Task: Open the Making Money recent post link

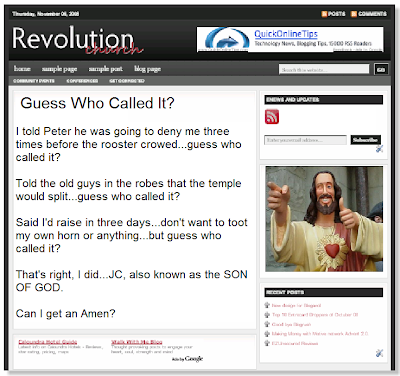Action: click(320, 333)
